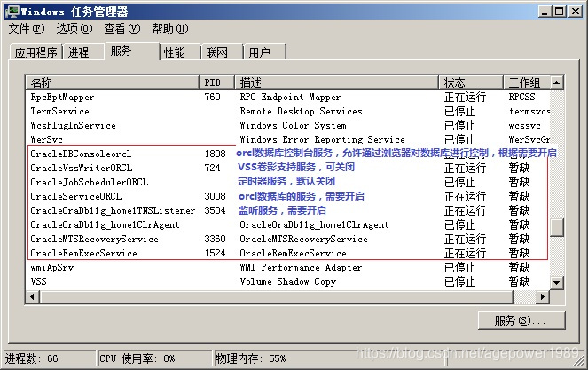Viewport: 588px width, 370px height.
Task: Click the horizontal scrollbar right arrow
Action: [x=543, y=297]
